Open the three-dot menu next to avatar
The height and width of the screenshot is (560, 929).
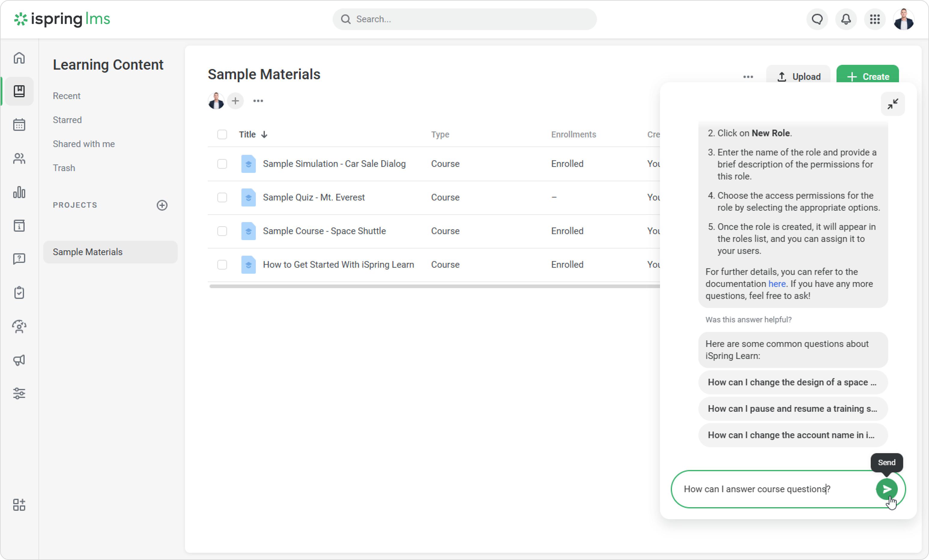[x=258, y=101]
